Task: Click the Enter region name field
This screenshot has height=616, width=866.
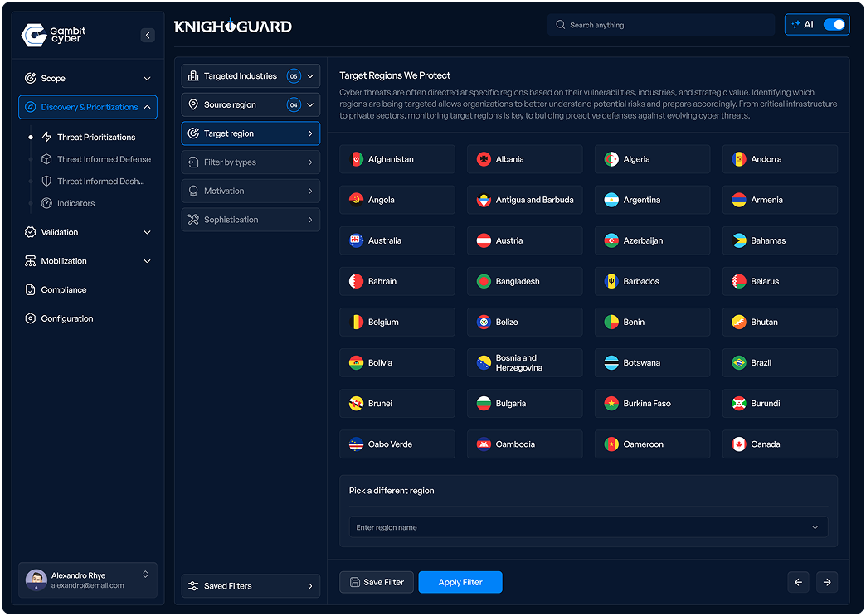Action: click(x=589, y=527)
